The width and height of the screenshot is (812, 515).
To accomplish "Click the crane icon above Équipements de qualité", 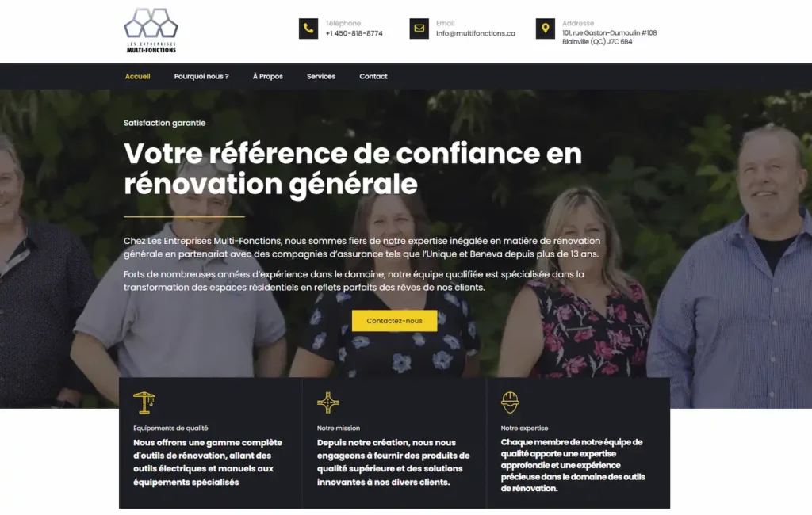I will (x=144, y=402).
